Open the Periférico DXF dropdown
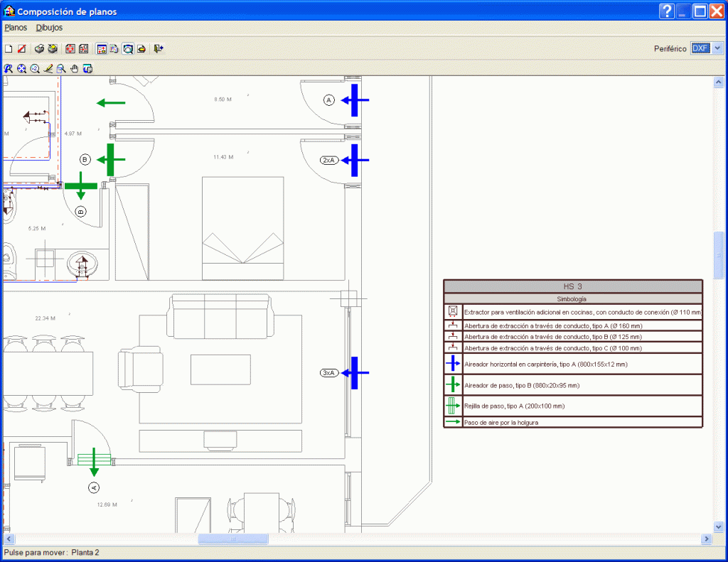The height and width of the screenshot is (562, 728). (717, 48)
